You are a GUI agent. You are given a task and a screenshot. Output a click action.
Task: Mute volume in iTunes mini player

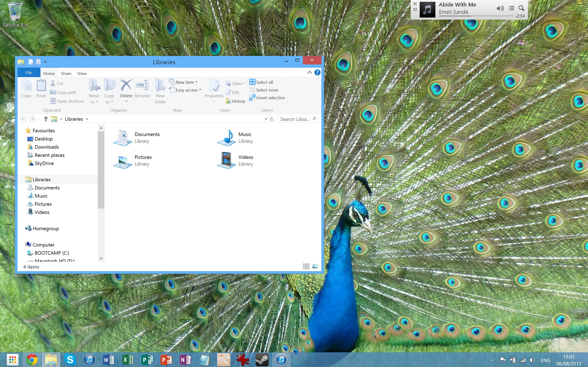point(500,8)
